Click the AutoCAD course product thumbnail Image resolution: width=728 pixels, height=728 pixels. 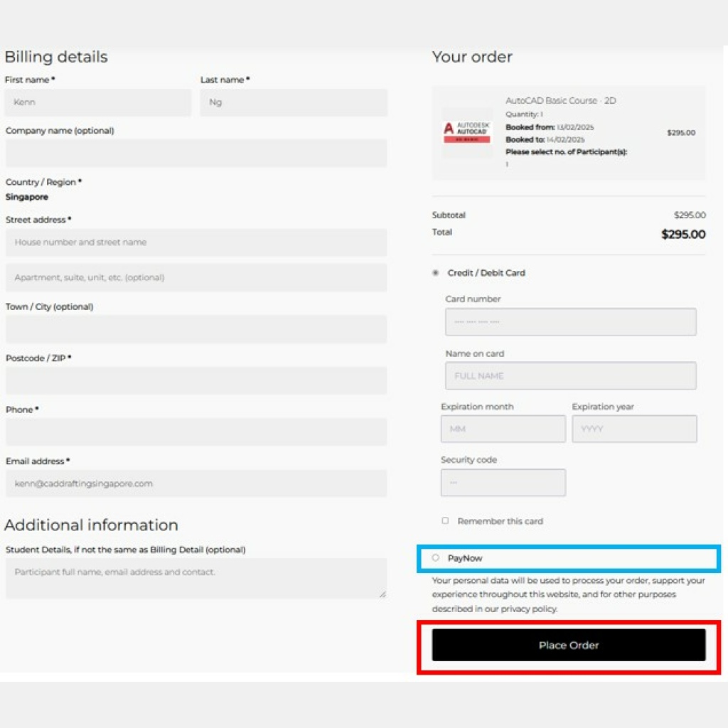pos(466,133)
